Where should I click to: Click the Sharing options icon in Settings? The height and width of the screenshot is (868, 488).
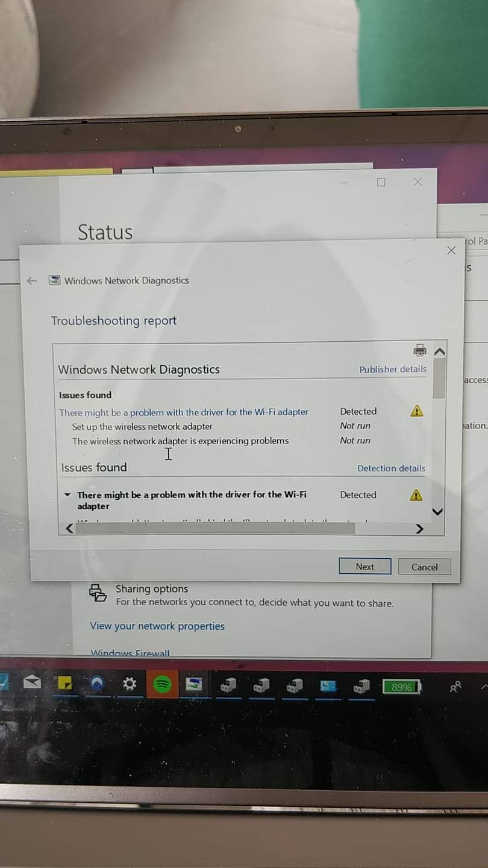pyautogui.click(x=98, y=593)
